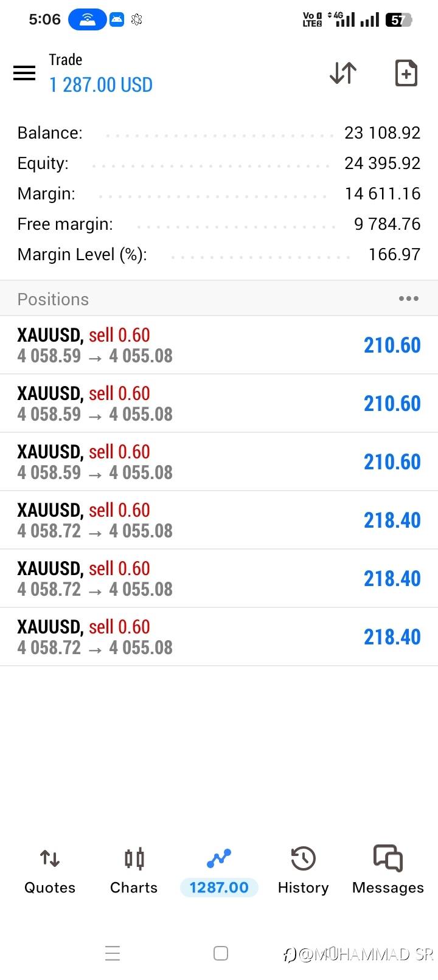Viewport: 438px width, 980px height.
Task: Tap the Android home square button
Action: click(221, 953)
